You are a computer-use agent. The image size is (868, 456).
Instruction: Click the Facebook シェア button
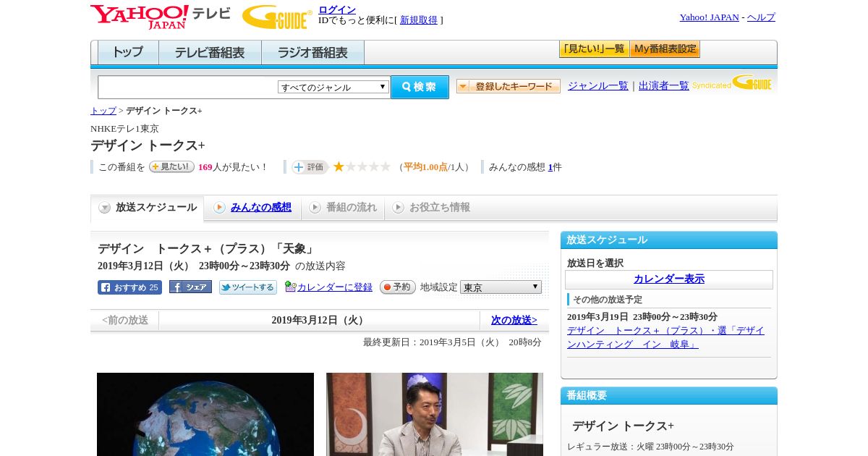[190, 287]
